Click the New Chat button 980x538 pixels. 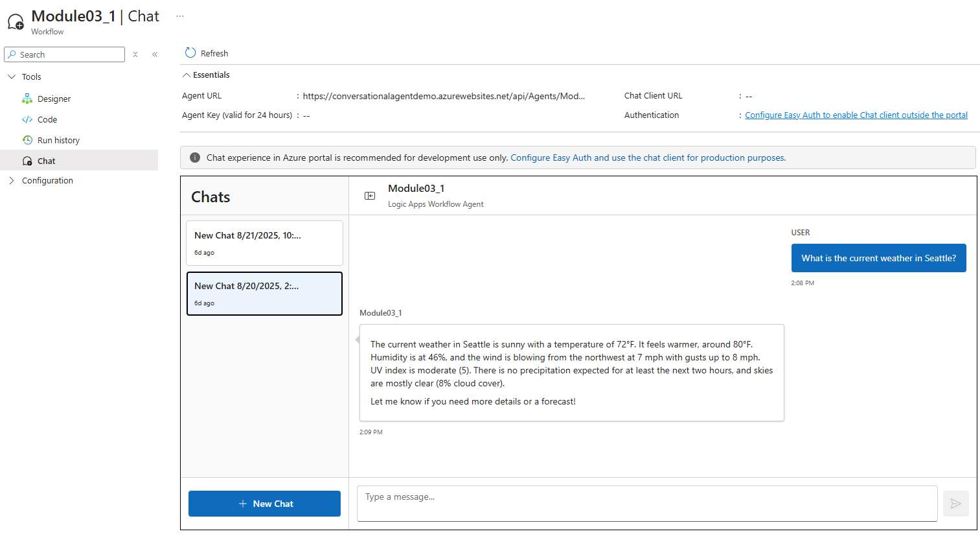264,504
